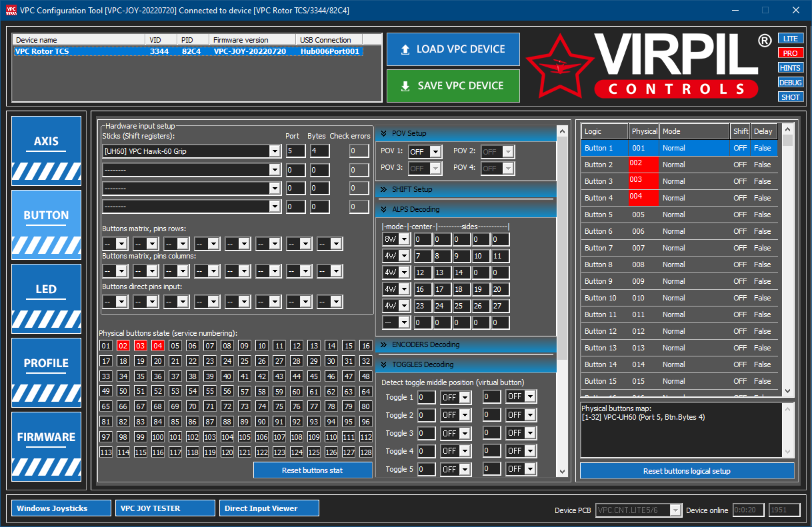Toggle the LITE mode button
Screen dimensions: 812x527
click(791, 39)
